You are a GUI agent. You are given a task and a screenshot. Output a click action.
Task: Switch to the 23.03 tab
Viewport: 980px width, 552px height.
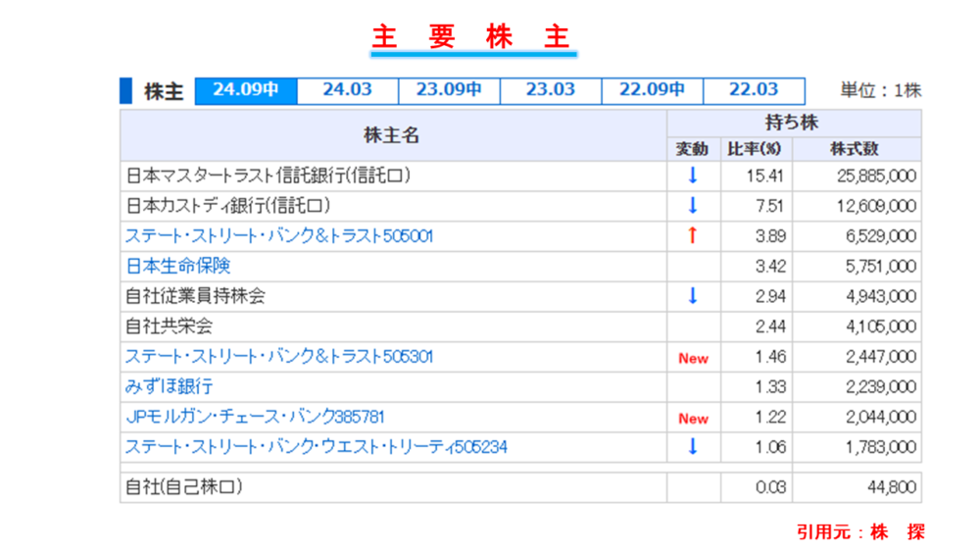[x=551, y=90]
